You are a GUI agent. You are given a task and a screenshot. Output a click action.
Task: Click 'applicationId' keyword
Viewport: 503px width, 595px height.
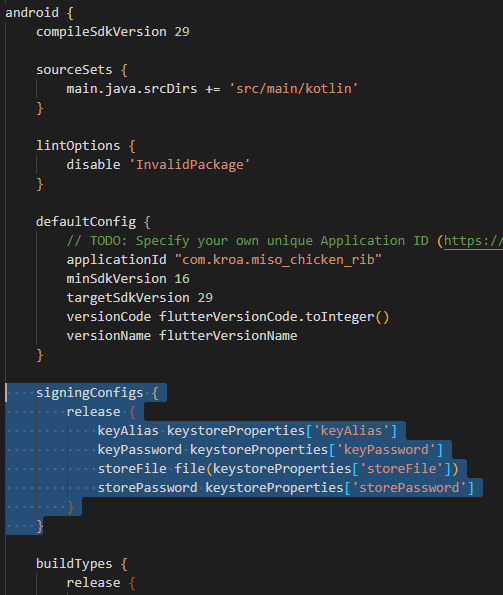[x=116, y=260]
